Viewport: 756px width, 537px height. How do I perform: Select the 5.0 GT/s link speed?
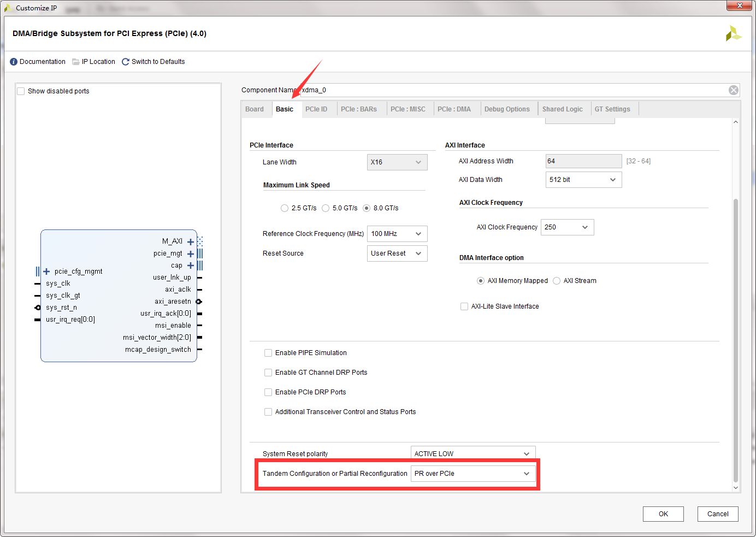click(326, 208)
